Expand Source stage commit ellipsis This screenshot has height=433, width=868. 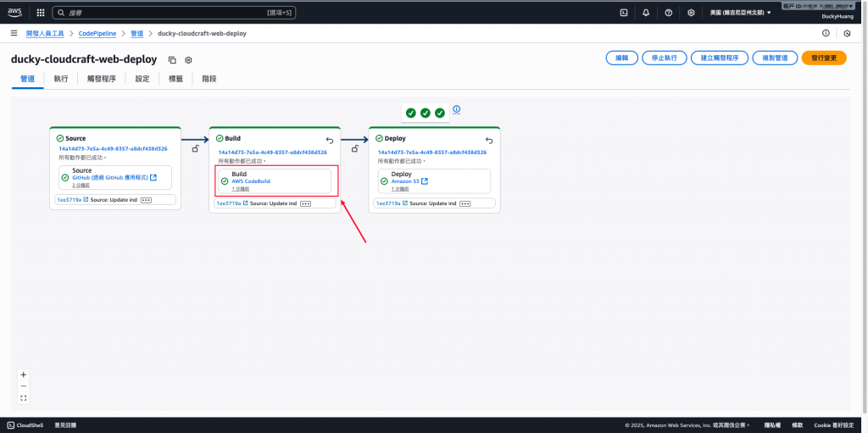point(146,199)
